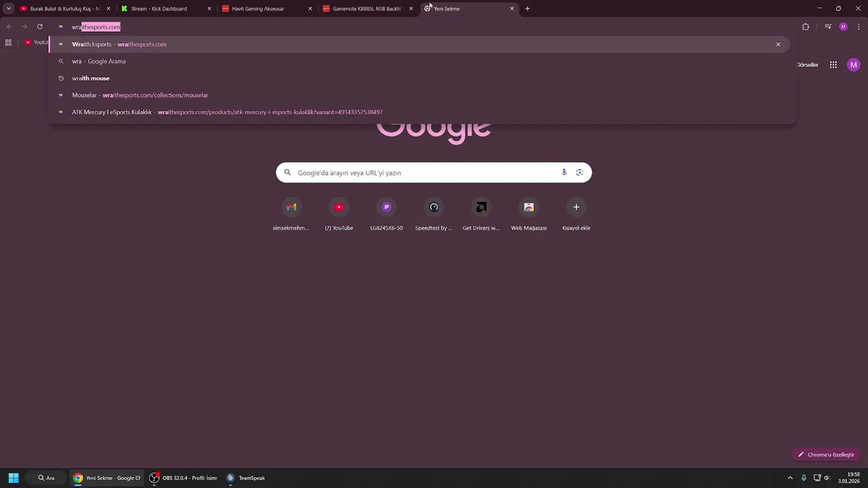Open the network icon in system tray
The width and height of the screenshot is (868, 488).
point(817,478)
